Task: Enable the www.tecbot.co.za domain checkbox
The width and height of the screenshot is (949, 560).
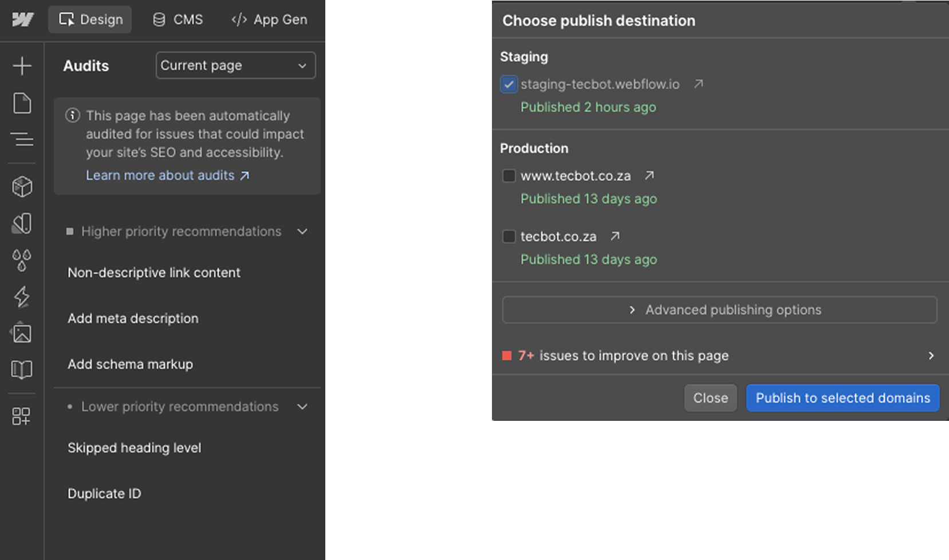Action: (509, 176)
